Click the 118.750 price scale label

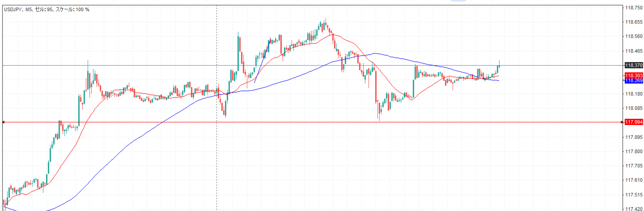pyautogui.click(x=634, y=8)
